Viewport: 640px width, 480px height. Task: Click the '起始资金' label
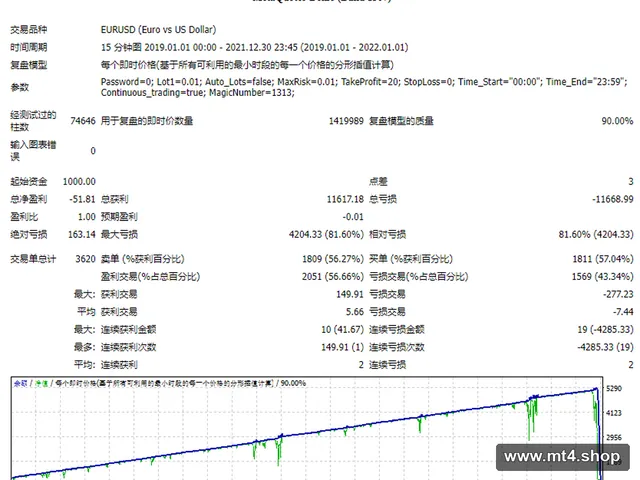pos(29,182)
